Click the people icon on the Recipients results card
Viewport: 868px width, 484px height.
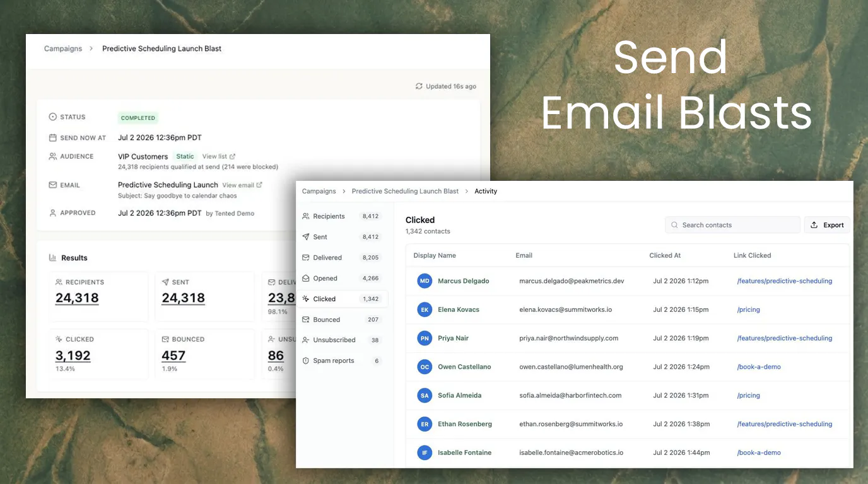(59, 282)
